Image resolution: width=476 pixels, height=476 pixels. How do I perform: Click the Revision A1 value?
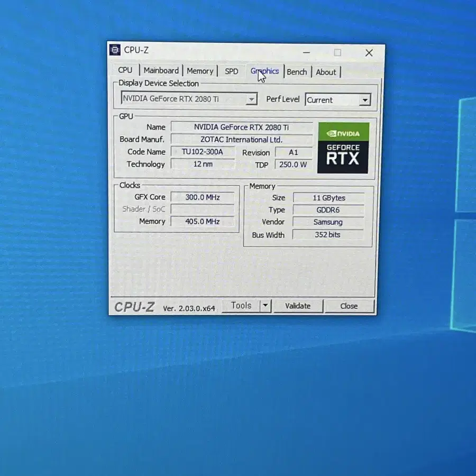click(x=294, y=152)
